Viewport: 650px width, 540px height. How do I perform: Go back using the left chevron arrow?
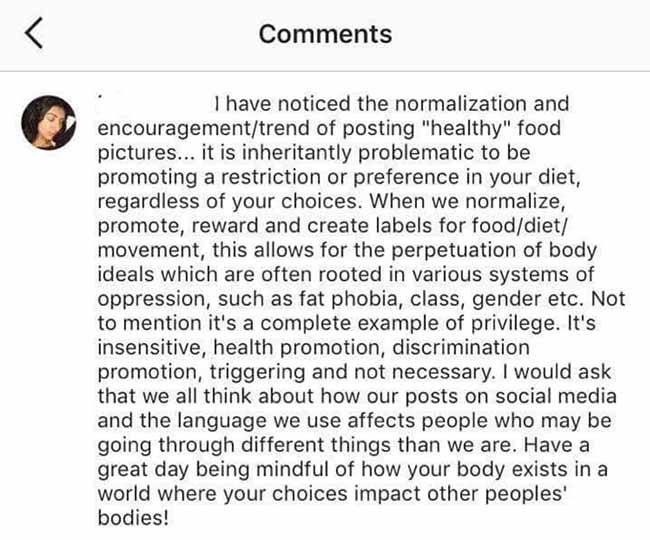coord(34,33)
